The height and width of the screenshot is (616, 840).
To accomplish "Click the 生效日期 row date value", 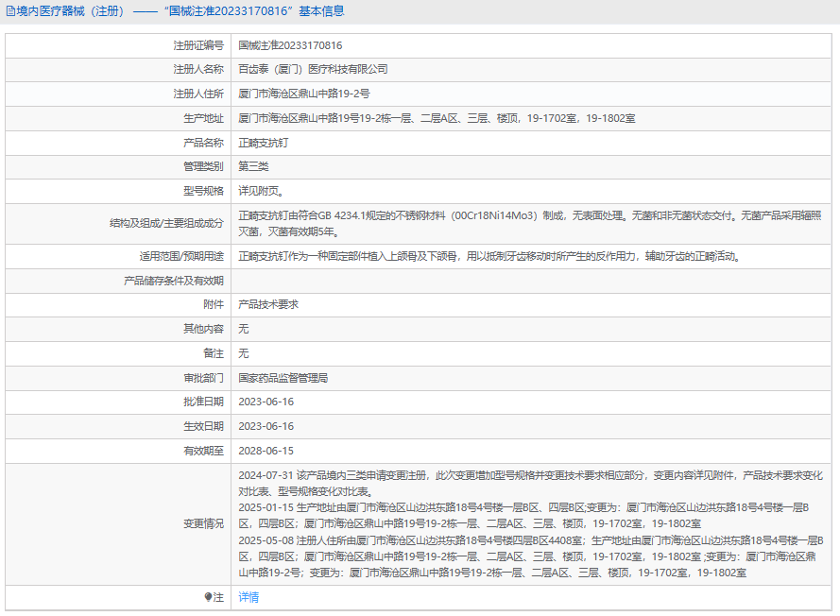I will coord(266,427).
